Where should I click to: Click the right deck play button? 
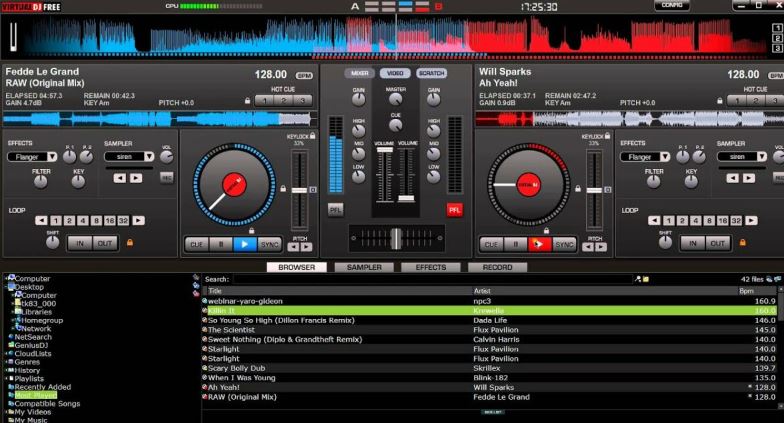[x=540, y=244]
